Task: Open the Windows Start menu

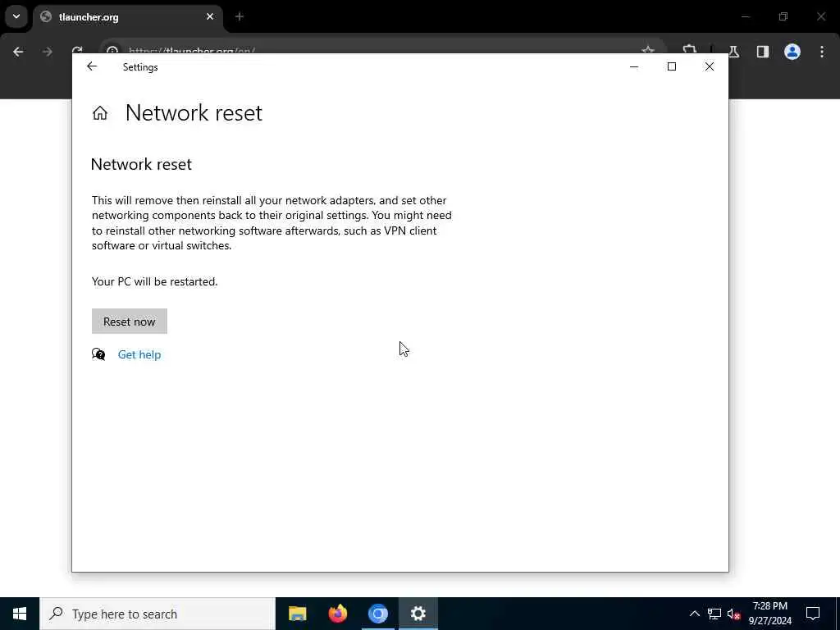Action: tap(20, 614)
